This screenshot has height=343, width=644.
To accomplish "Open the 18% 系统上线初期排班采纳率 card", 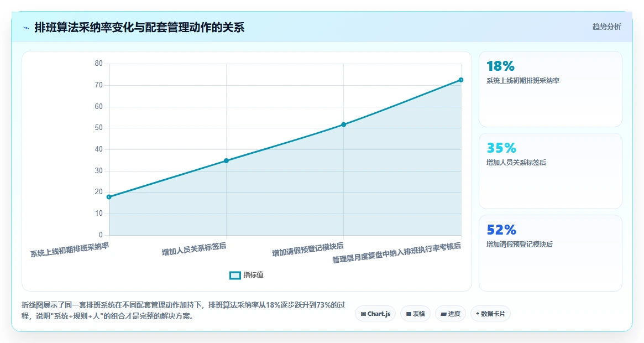I will 551,89.
